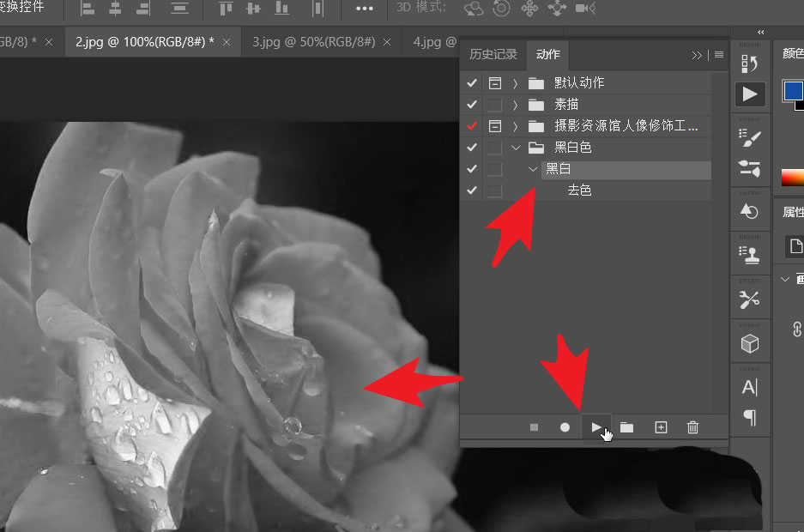Select the 黑白 action entry

pyautogui.click(x=559, y=168)
